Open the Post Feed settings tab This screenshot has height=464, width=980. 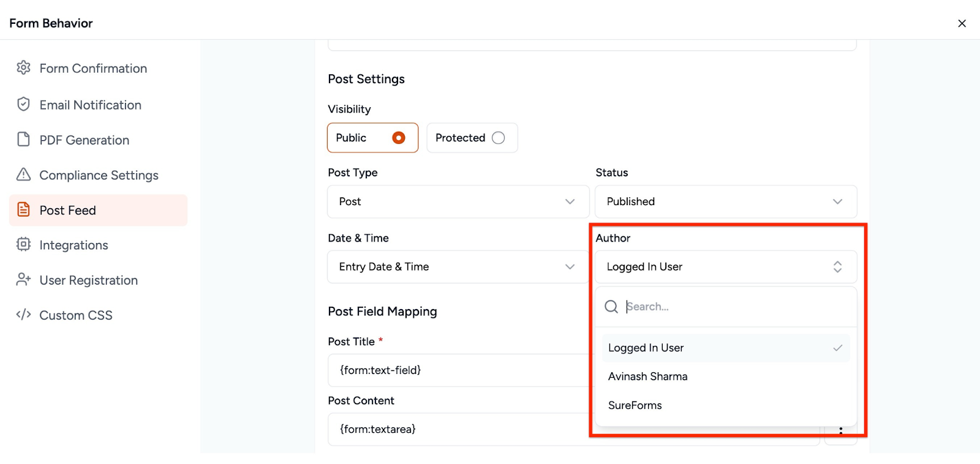tap(98, 211)
